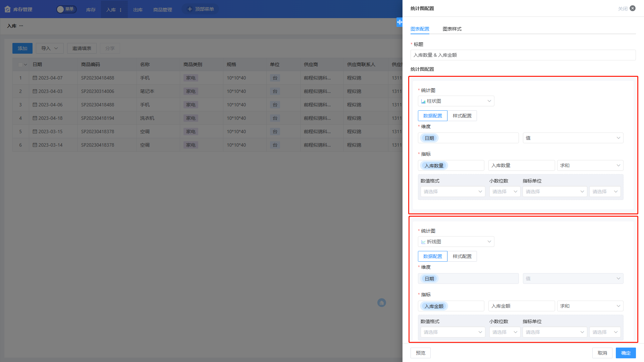
Task: Click the 入库数量 indicator tag field
Action: click(451, 165)
